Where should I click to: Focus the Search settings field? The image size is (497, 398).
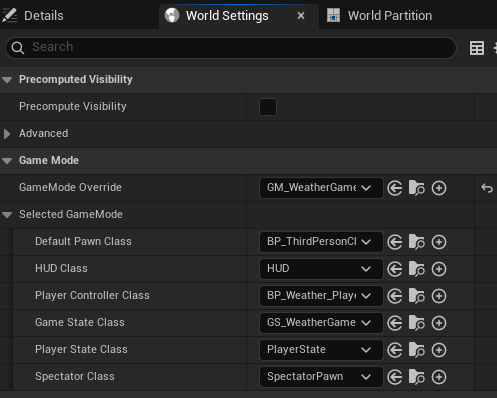pyautogui.click(x=231, y=48)
